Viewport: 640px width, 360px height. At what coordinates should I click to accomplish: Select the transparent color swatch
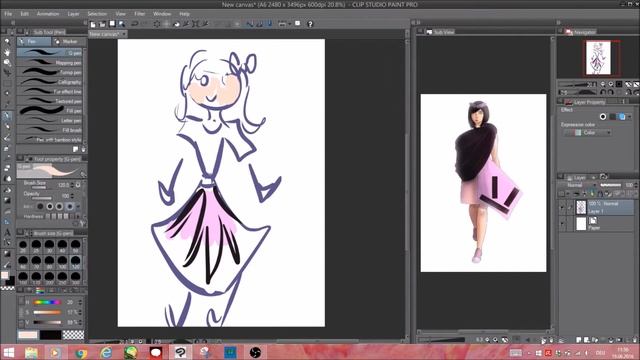tap(73, 335)
